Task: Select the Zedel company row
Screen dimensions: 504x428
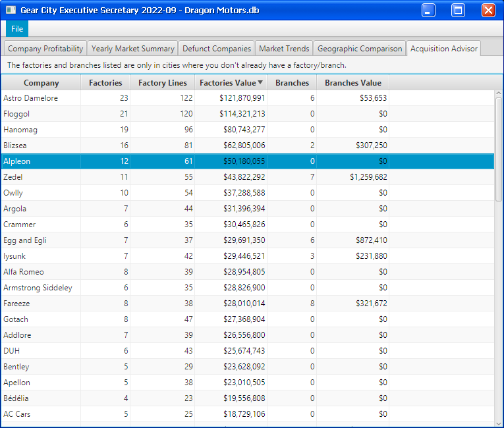Action: click(x=248, y=176)
